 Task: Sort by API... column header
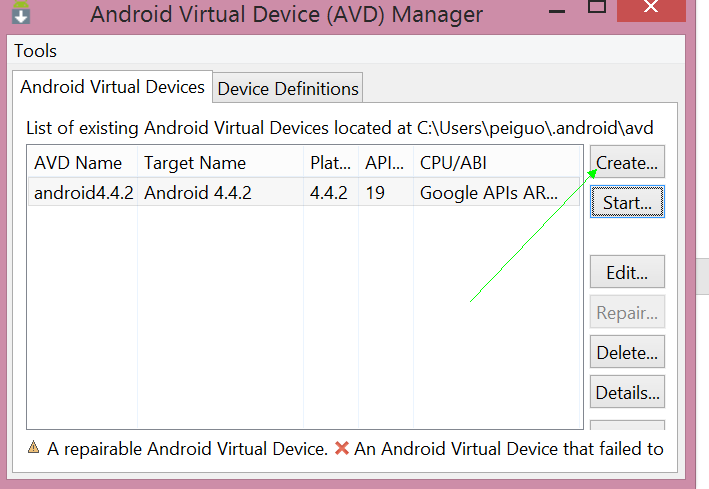(x=386, y=162)
